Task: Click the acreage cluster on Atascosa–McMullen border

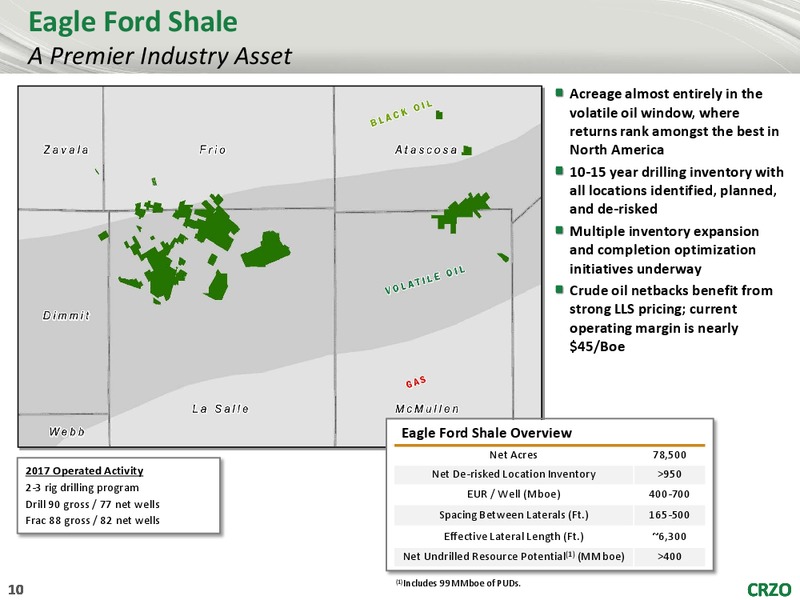Action: click(x=461, y=212)
